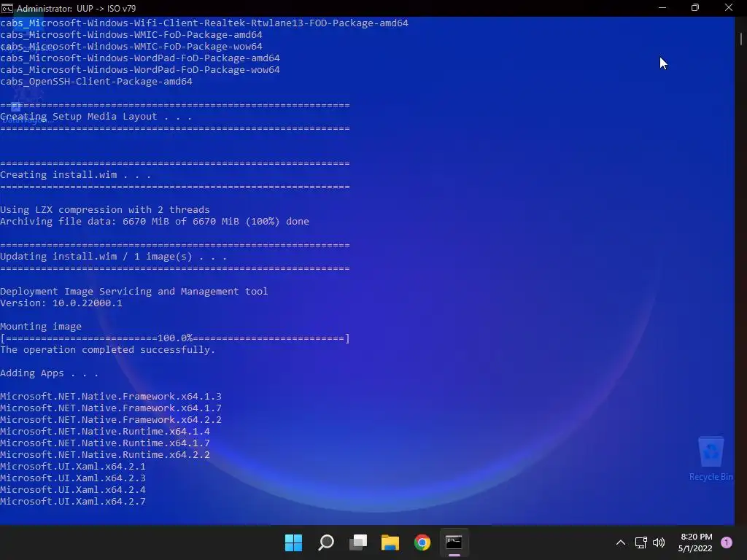Open Task View on taskbar
747x560 pixels.
[357, 542]
